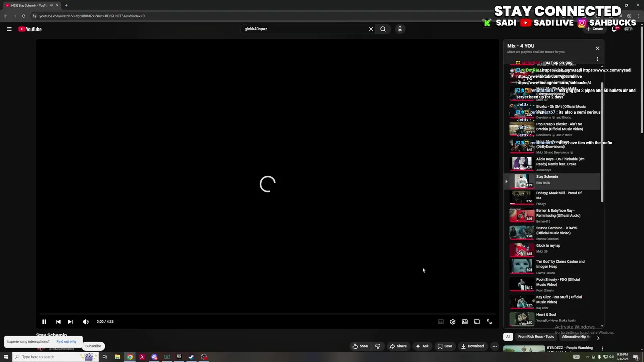Subscribe to the channel
644x362 pixels.
(x=93, y=346)
